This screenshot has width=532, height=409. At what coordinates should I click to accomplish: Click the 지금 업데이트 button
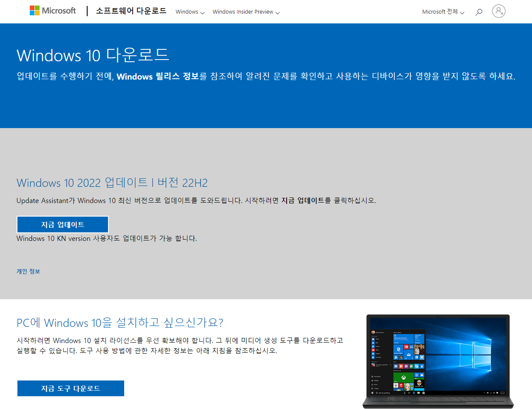click(63, 224)
